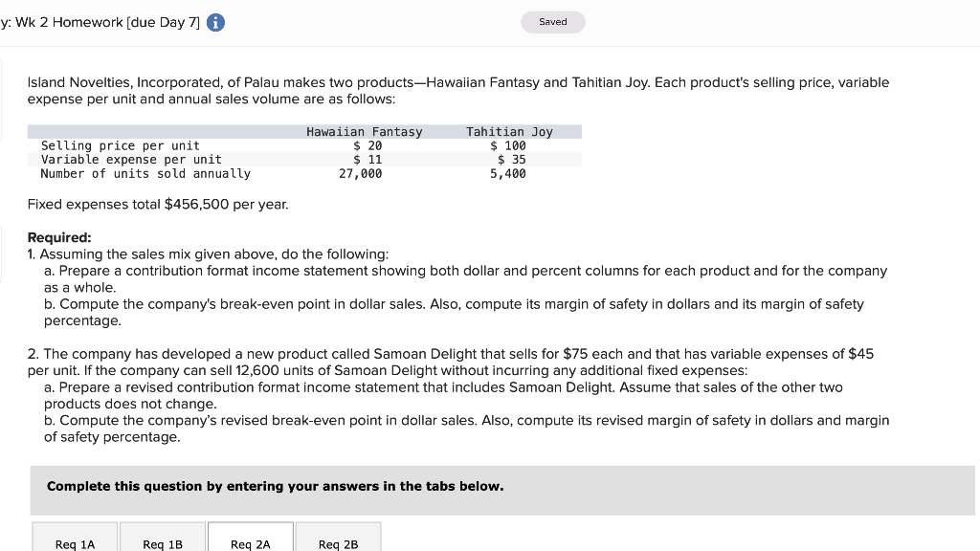Click the $ 11 variable expense cell
980x551 pixels.
tap(367, 160)
